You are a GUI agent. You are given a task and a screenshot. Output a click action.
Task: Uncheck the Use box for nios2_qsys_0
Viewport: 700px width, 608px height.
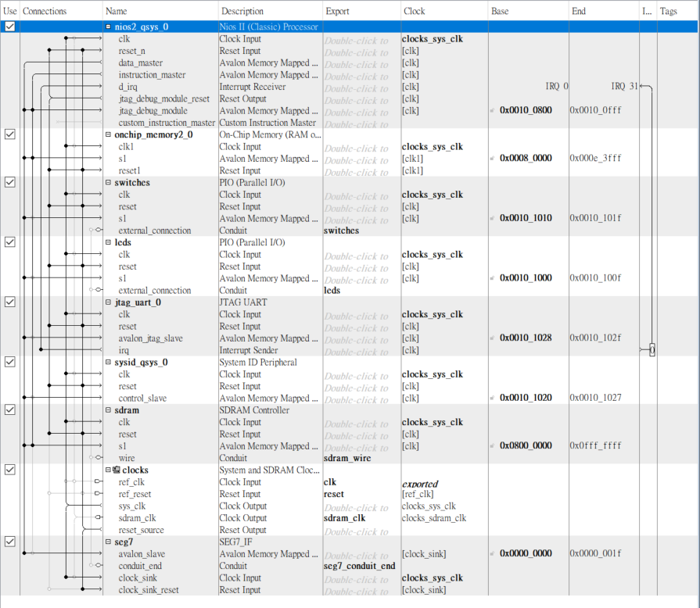tap(10, 27)
